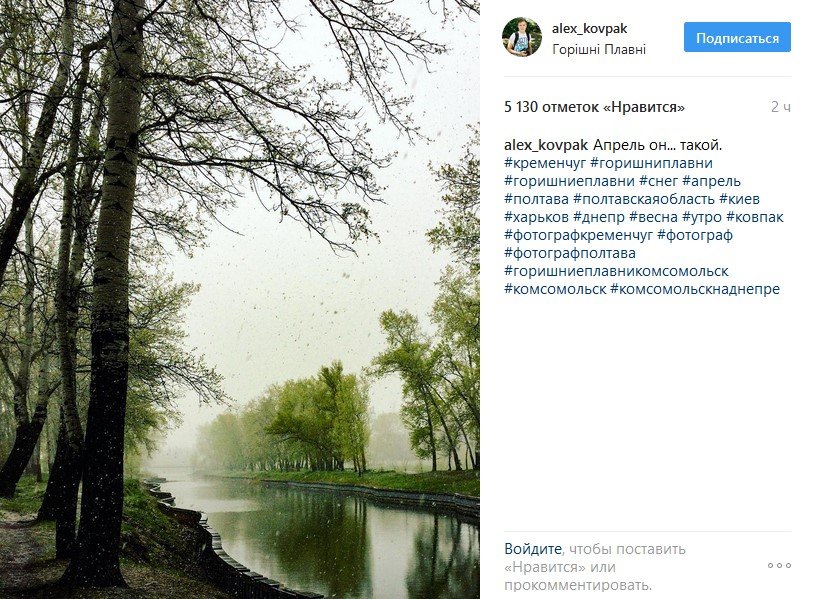Open alex_kovpak username in post header
Viewport: 814px width, 599px height.
click(x=589, y=29)
